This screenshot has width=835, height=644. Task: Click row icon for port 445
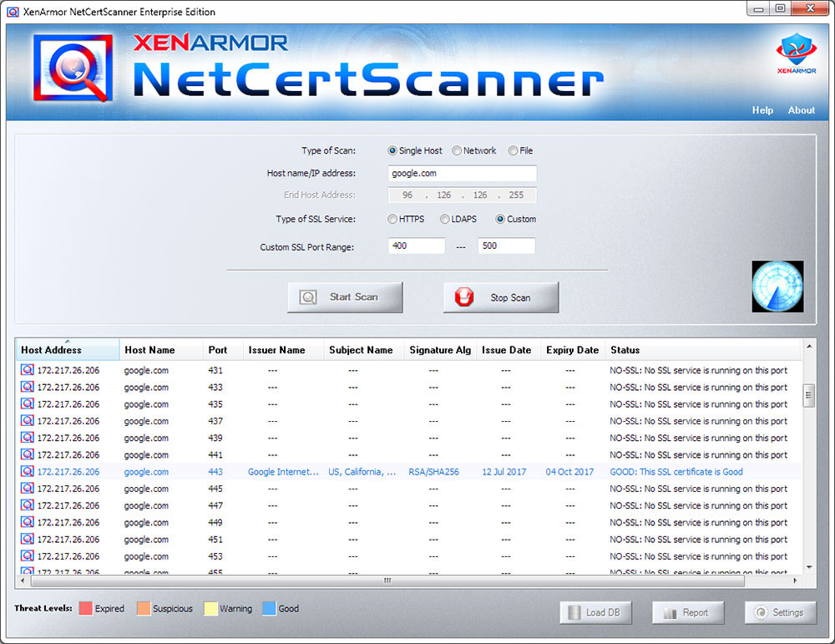[28, 488]
